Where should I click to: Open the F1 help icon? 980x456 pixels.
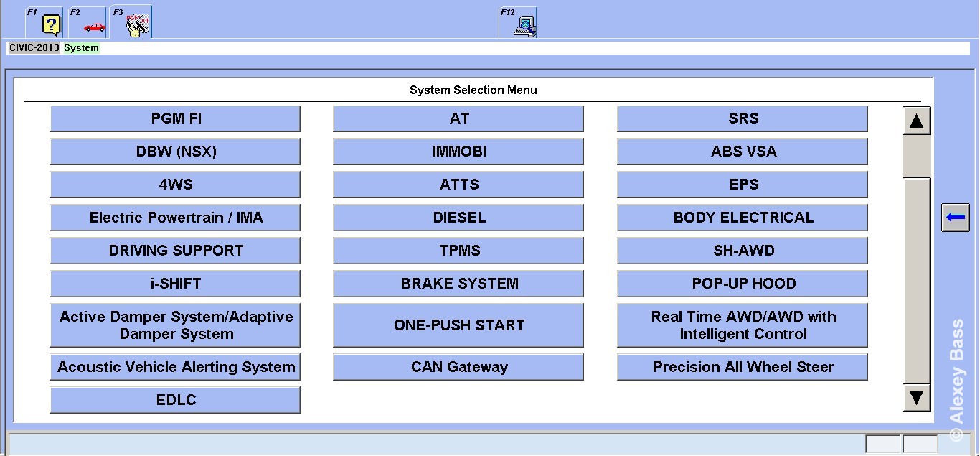tap(44, 22)
